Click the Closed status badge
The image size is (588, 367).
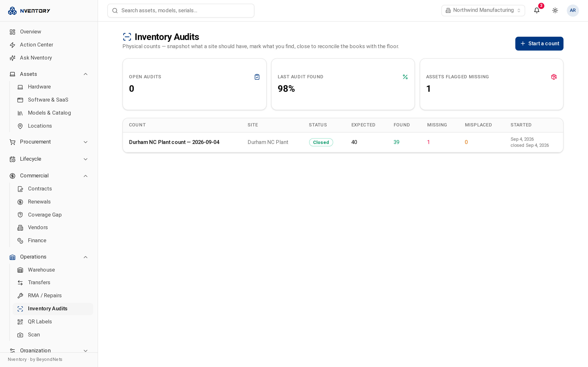coord(321,142)
